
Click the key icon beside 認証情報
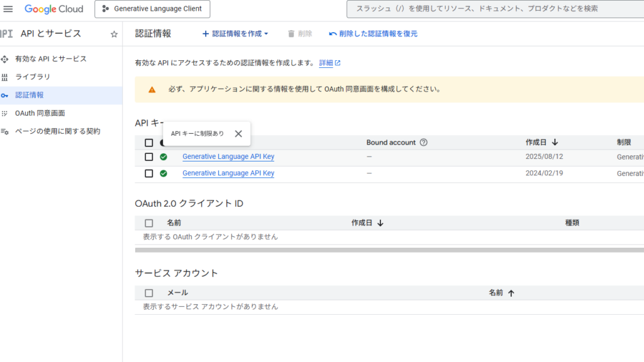pyautogui.click(x=6, y=96)
